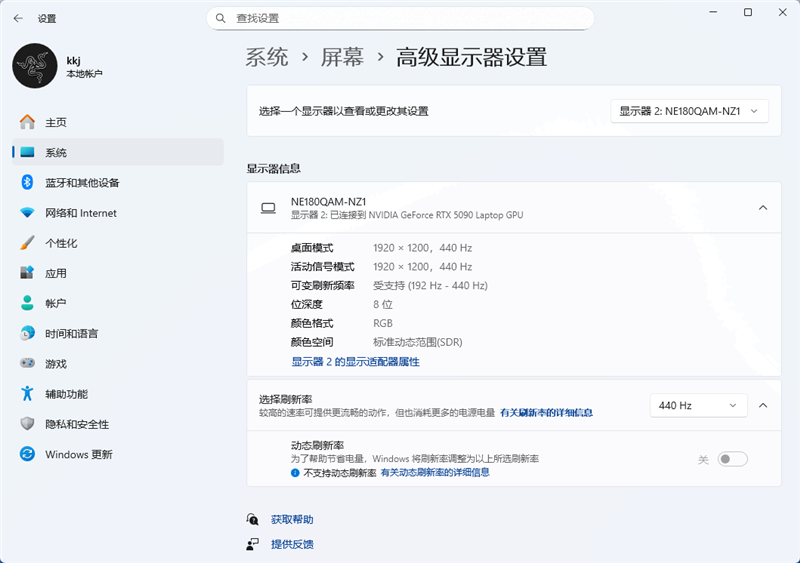
Task: Click the 提供反馈 feedback icon
Action: coord(253,544)
